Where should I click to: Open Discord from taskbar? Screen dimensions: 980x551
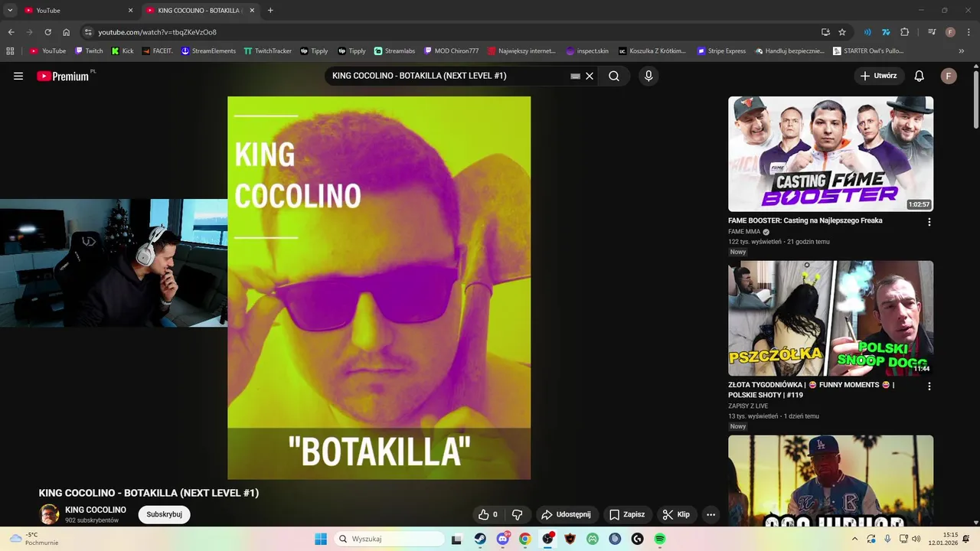point(503,539)
